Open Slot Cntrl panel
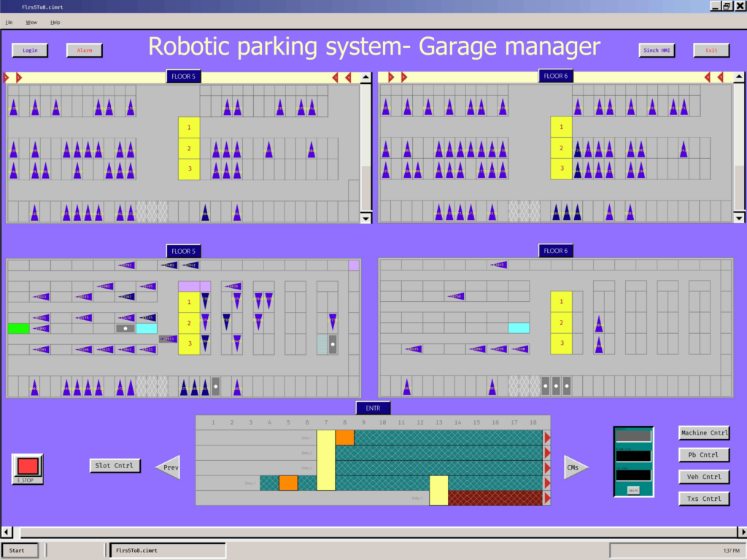The width and height of the screenshot is (747, 560). [115, 465]
